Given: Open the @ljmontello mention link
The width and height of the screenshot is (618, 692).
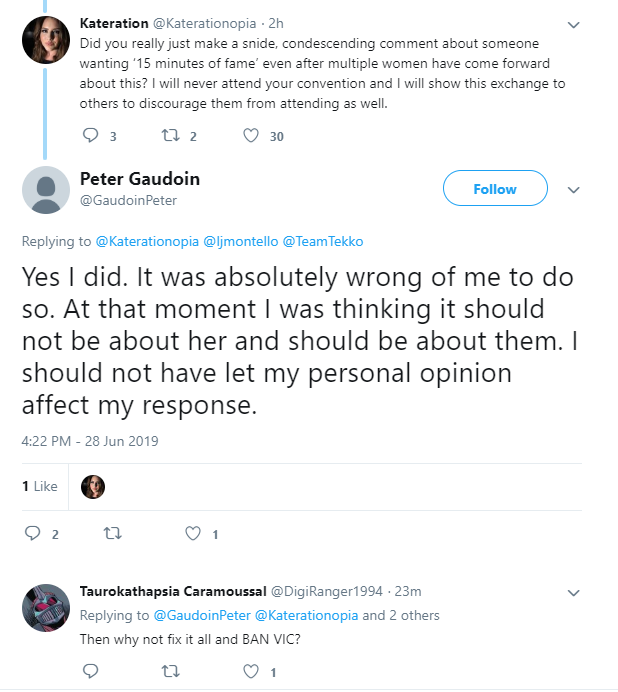Looking at the screenshot, I should (x=241, y=242).
